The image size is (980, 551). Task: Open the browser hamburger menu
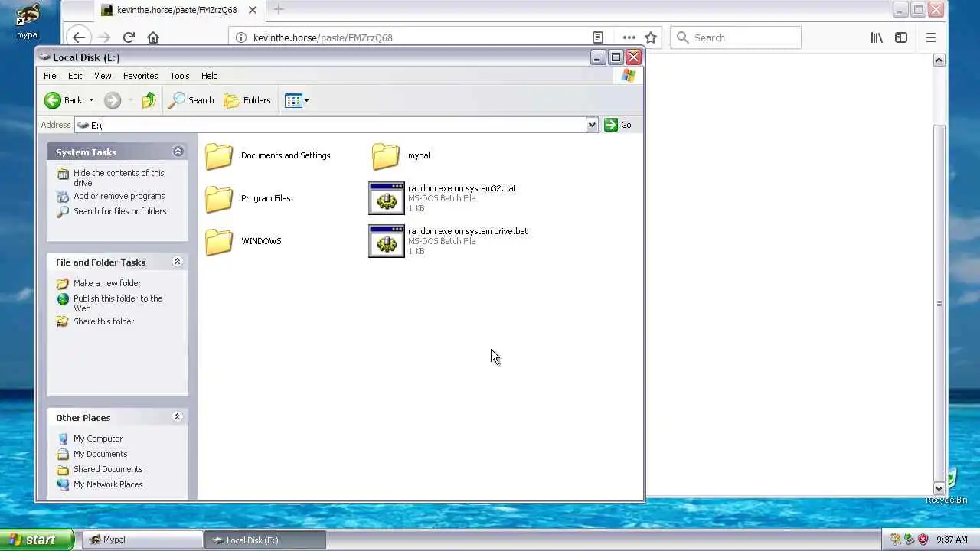(931, 37)
